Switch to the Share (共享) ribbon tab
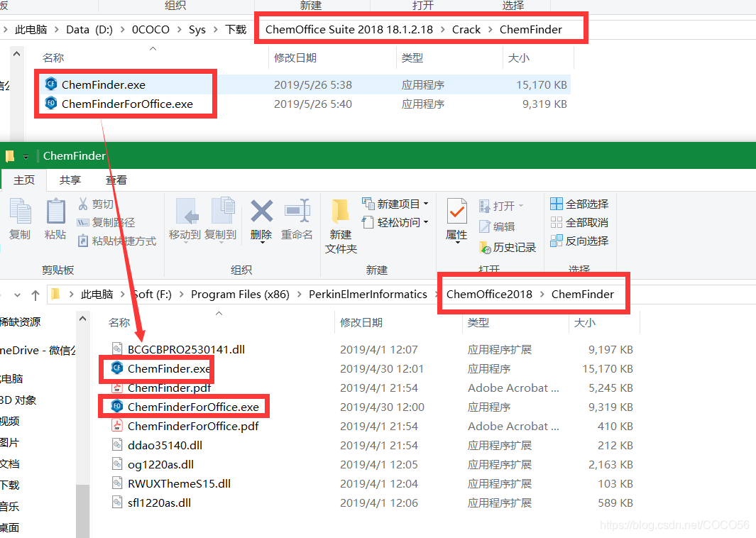 pos(70,180)
